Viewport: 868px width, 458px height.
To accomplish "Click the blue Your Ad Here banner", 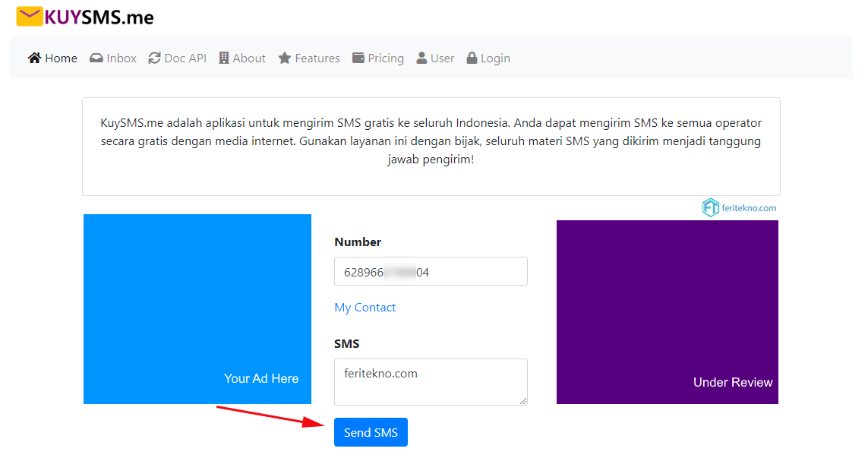I will point(197,309).
